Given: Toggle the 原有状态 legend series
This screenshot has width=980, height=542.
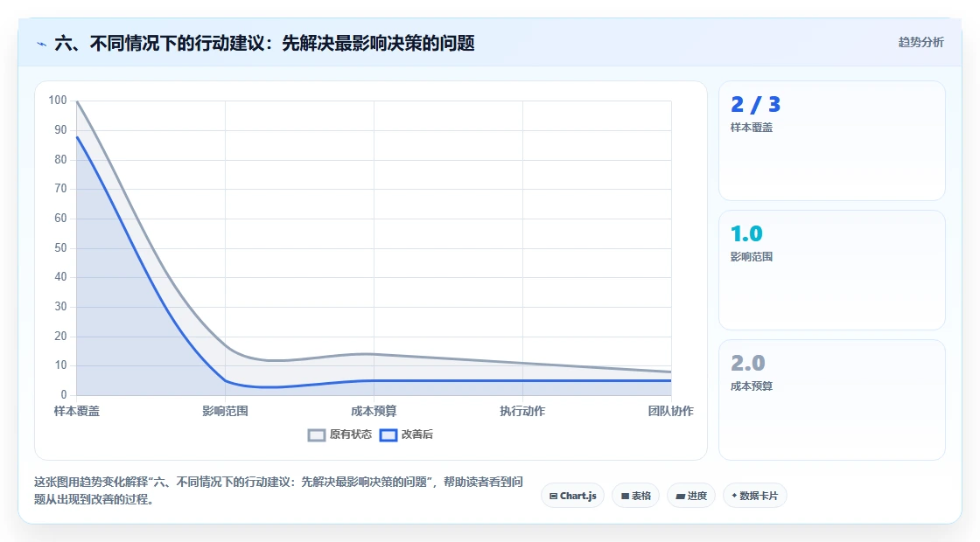Looking at the screenshot, I should click(x=340, y=434).
